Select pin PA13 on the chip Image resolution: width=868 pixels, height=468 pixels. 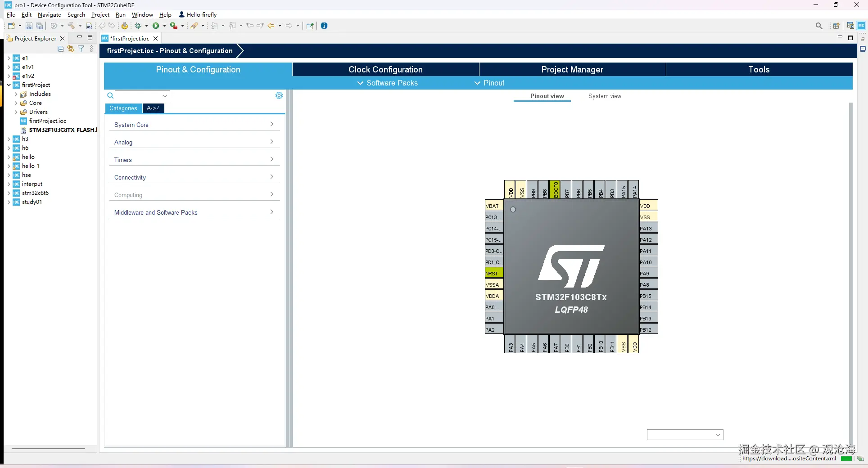click(x=649, y=228)
